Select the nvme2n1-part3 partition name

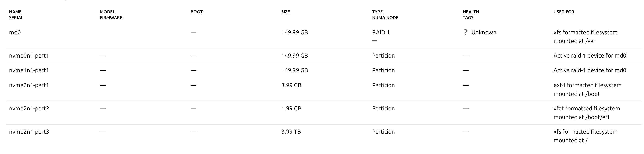click(x=29, y=132)
